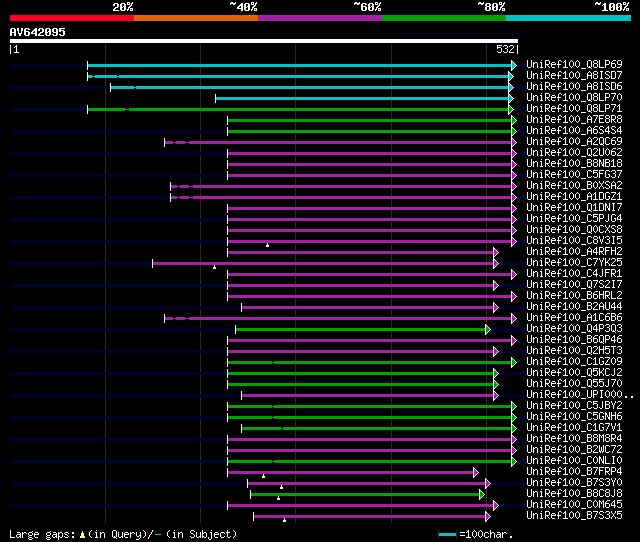Click the green ~80% legend segment

pos(444,18)
